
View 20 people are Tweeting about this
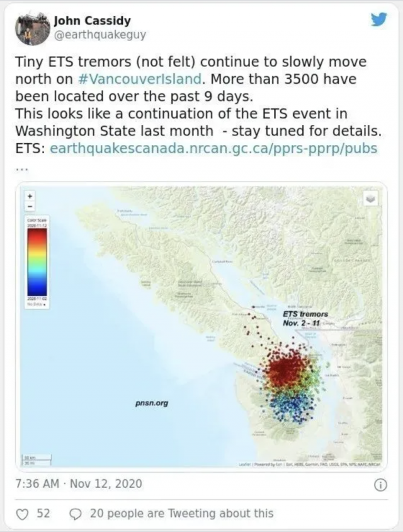tap(182, 513)
